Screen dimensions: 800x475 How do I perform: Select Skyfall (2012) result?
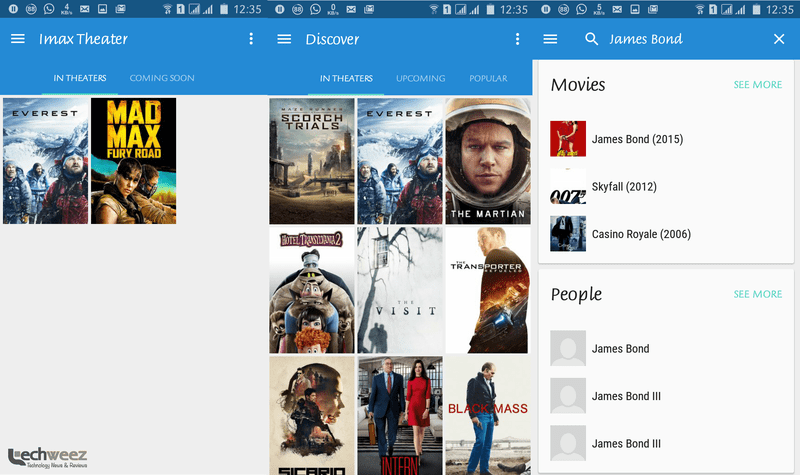coord(666,186)
